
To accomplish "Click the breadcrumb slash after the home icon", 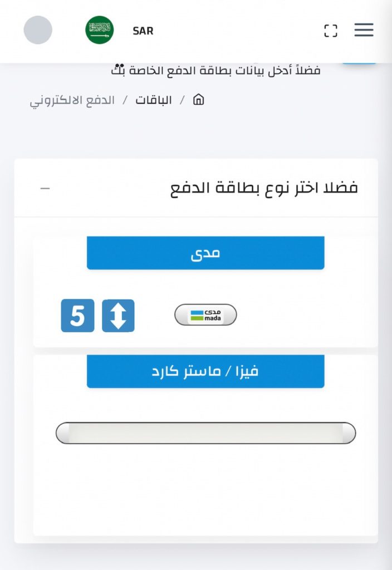I will (x=182, y=101).
